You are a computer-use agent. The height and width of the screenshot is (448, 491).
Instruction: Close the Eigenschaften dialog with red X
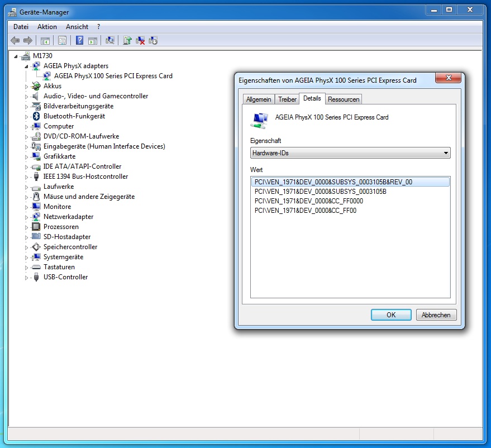[x=448, y=78]
